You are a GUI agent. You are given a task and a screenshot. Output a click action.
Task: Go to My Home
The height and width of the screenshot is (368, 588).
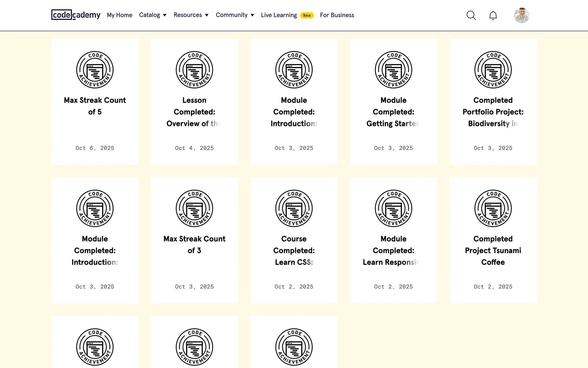[119, 15]
